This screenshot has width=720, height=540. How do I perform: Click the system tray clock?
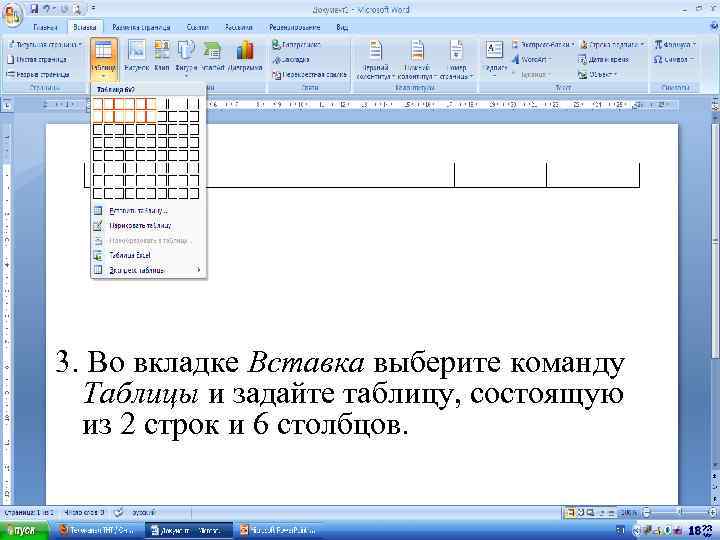pos(701,530)
